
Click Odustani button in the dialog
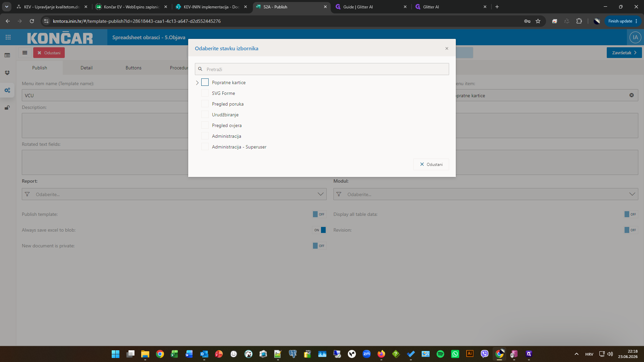coord(431,164)
